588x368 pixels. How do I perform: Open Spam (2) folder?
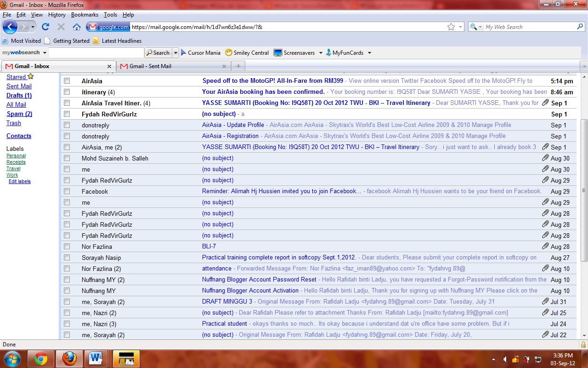point(19,114)
